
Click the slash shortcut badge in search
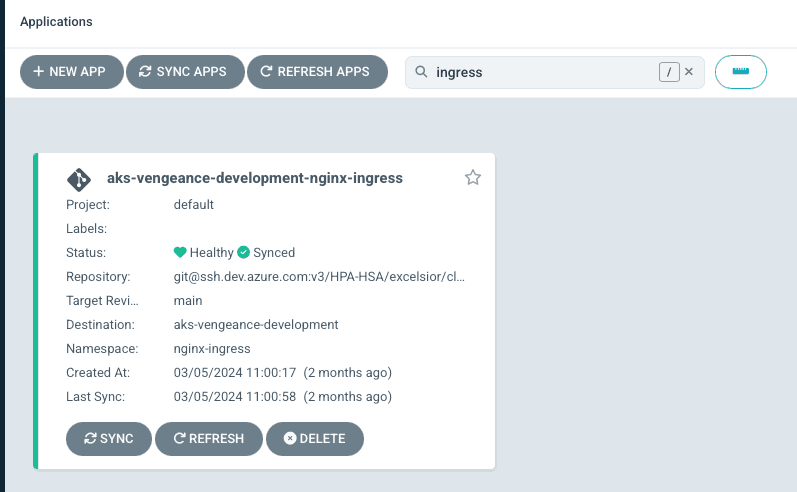tap(669, 72)
